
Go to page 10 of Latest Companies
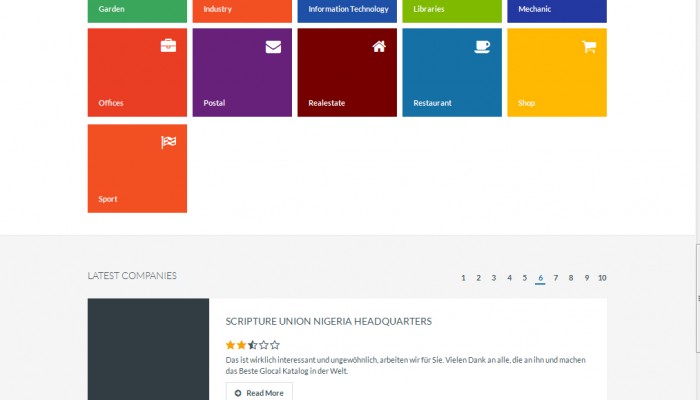[x=602, y=278]
